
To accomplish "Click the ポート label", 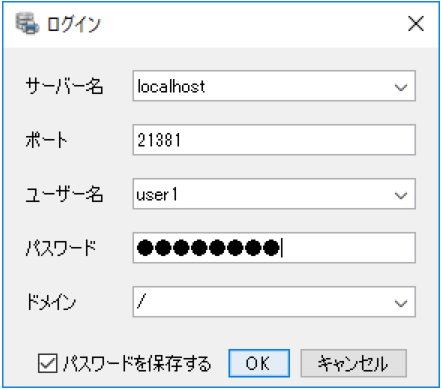I will click(x=46, y=140).
